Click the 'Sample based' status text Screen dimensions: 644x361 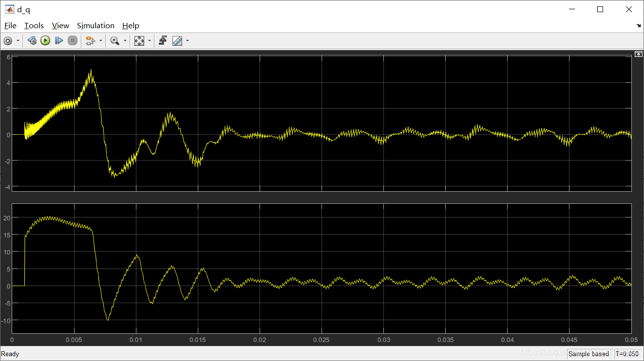[x=588, y=354]
